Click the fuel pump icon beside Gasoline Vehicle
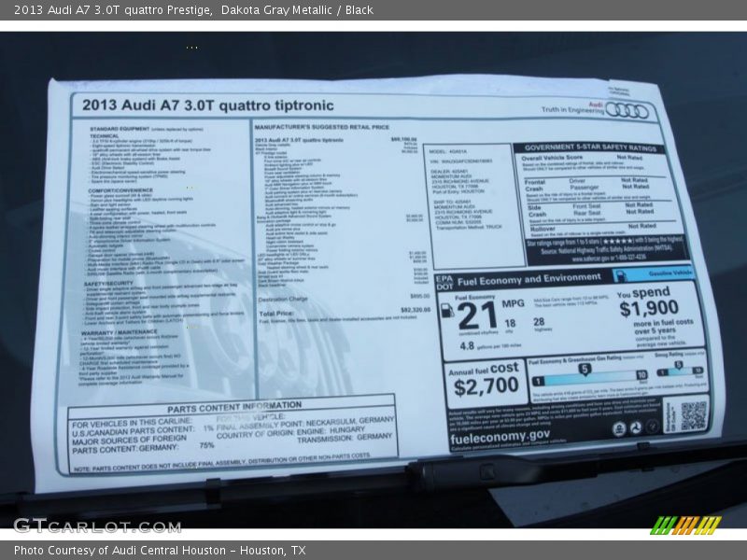The image size is (747, 560). pos(620,275)
